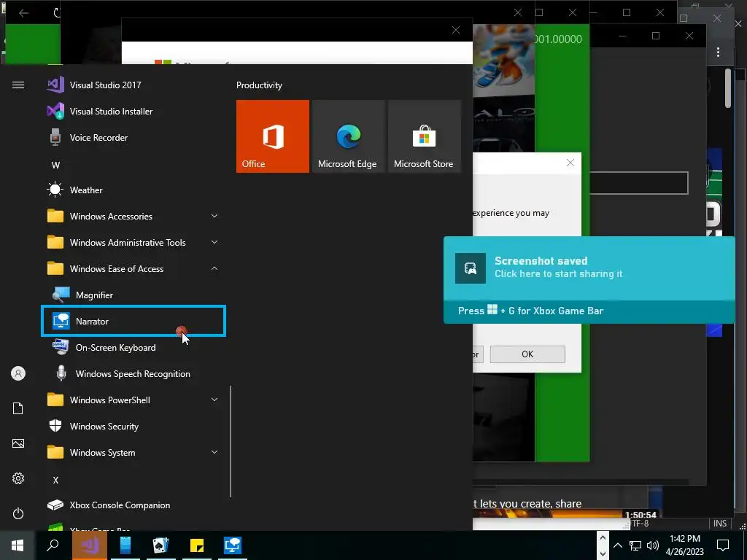Switch to Visual Studio on taskbar
This screenshot has height=560, width=747.
(x=90, y=545)
